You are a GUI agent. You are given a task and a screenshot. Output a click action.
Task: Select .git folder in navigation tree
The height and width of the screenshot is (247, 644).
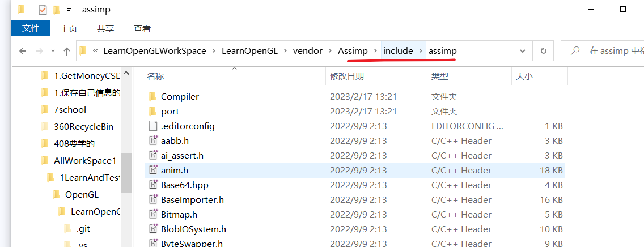point(83,228)
